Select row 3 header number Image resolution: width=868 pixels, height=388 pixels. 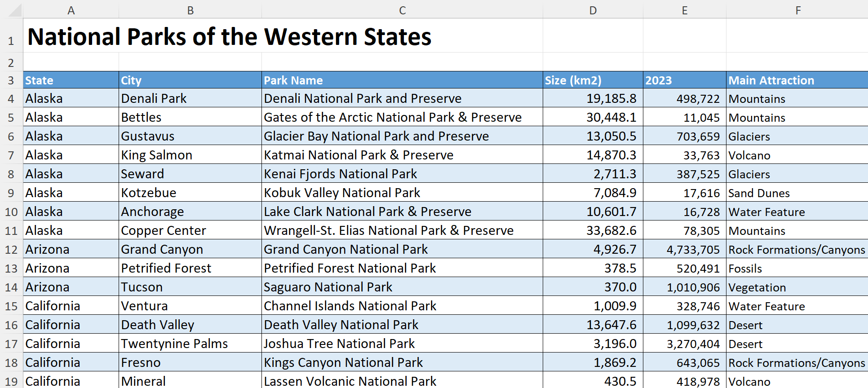click(11, 80)
